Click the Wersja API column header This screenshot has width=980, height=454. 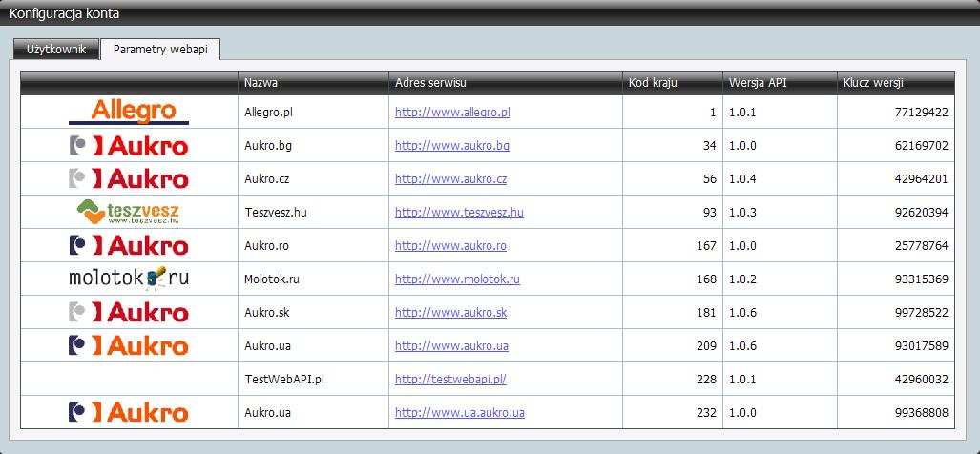pos(780,83)
